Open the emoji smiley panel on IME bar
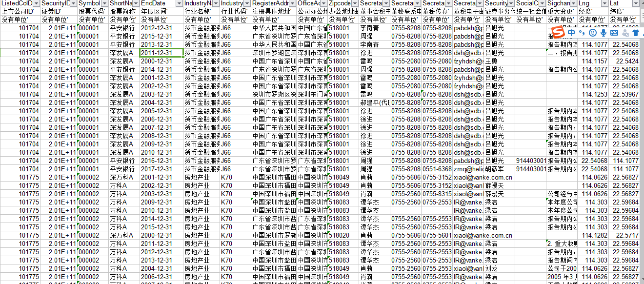The width and height of the screenshot is (644, 284). [593, 32]
